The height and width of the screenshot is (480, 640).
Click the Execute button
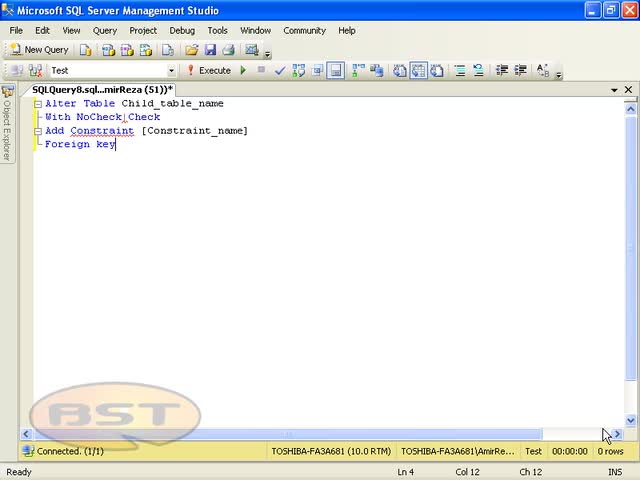(x=209, y=71)
